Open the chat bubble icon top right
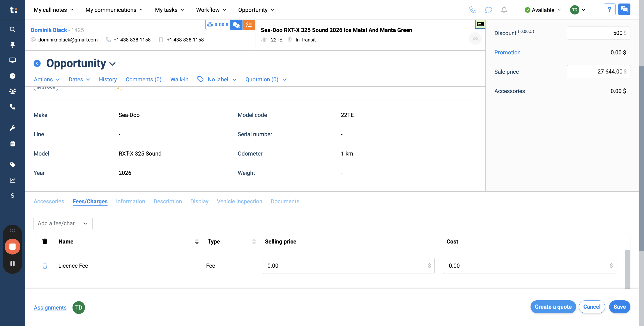644x326 pixels. (488, 10)
